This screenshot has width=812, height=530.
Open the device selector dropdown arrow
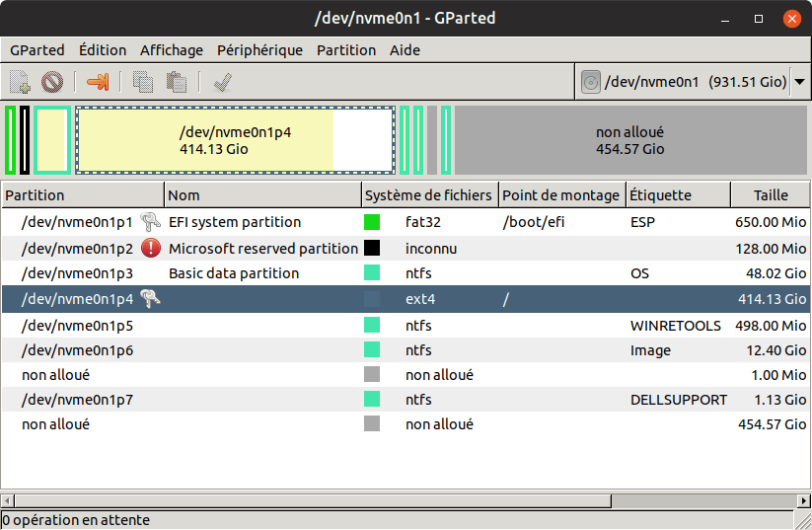(x=799, y=82)
